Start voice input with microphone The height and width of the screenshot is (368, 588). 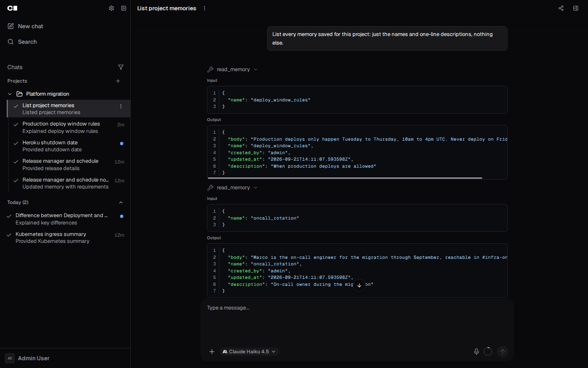[476, 352]
